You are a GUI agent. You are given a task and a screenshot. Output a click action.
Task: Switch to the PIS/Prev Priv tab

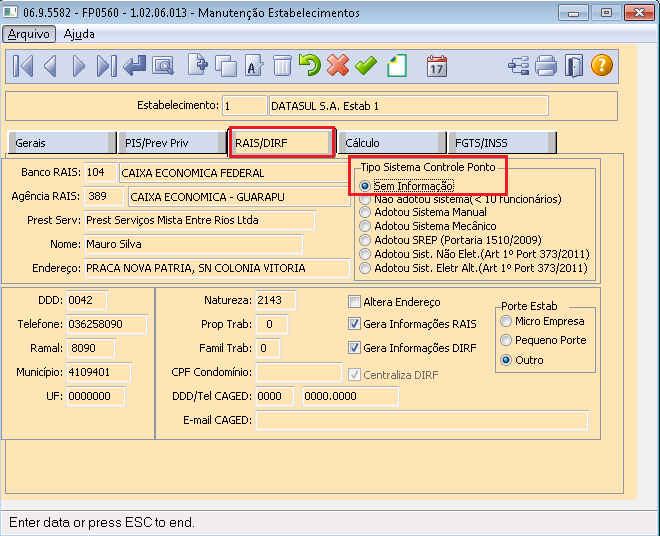coord(172,143)
